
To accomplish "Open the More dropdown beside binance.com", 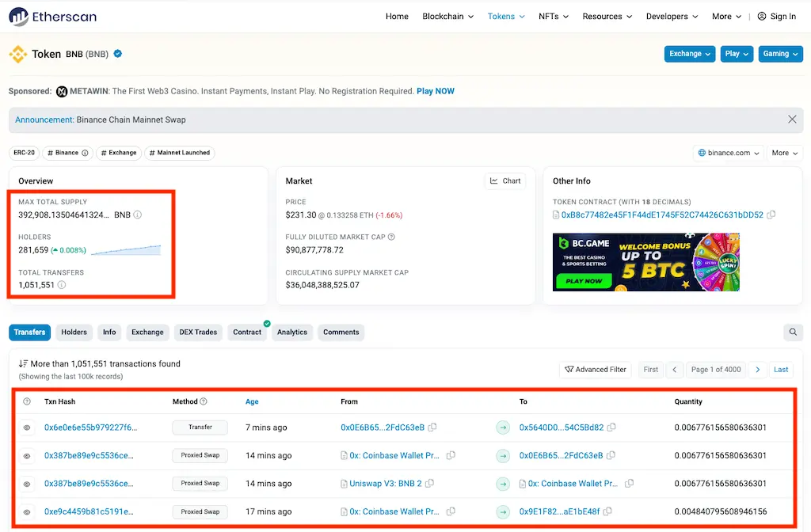I will [785, 153].
